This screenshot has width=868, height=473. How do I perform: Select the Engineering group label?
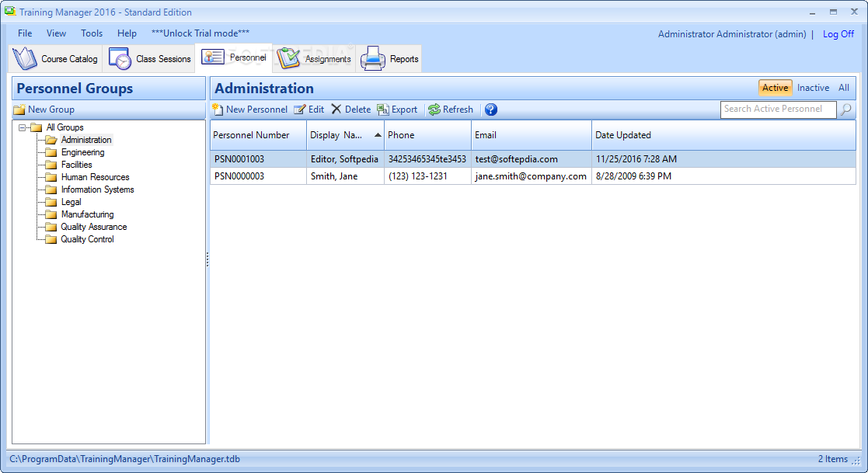click(82, 152)
